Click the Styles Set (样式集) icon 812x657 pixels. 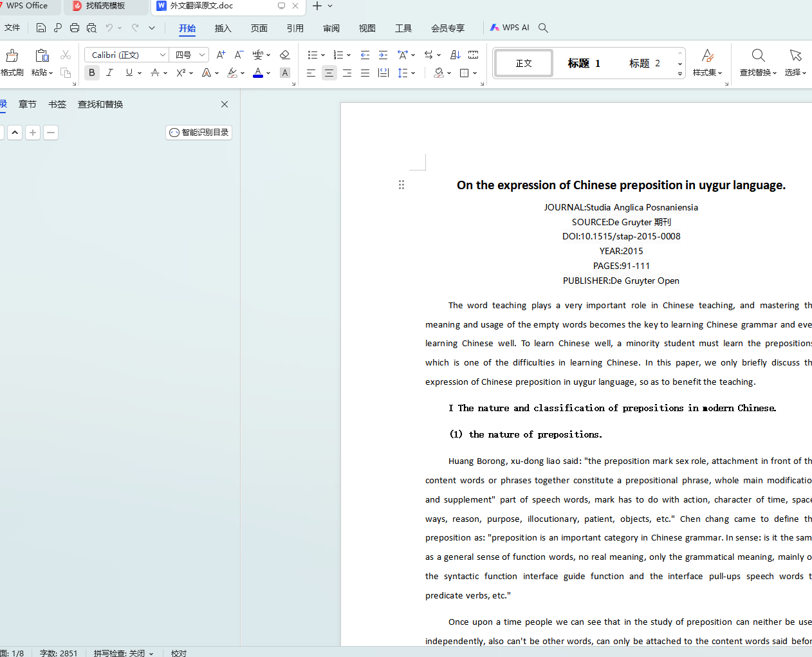click(x=707, y=56)
